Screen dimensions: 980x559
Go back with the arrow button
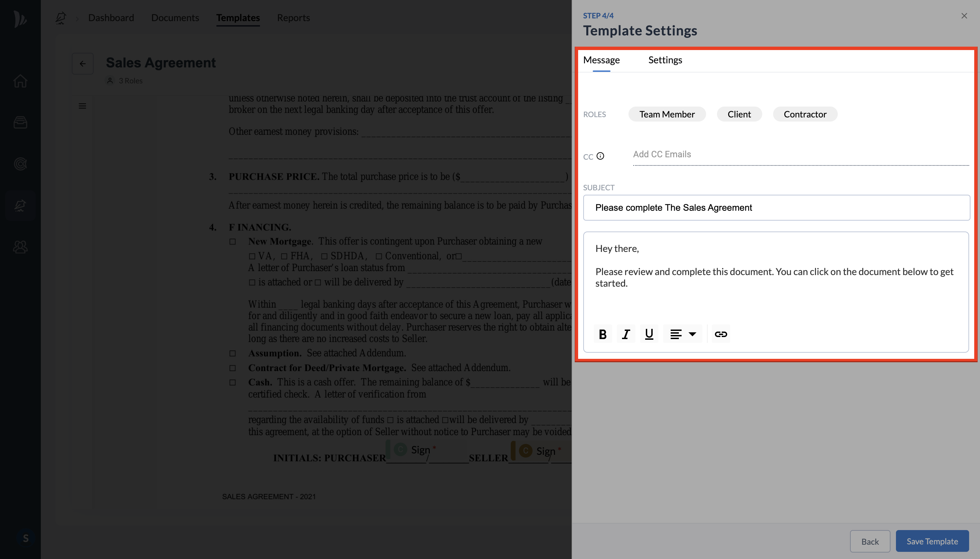[82, 64]
